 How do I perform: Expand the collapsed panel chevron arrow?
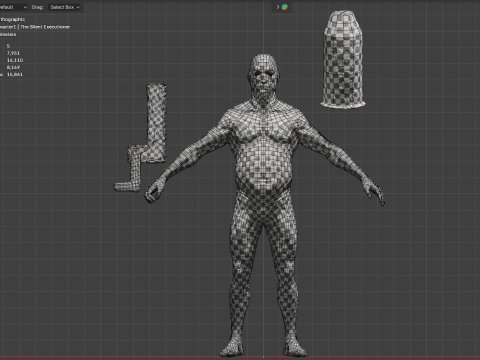(x=278, y=7)
